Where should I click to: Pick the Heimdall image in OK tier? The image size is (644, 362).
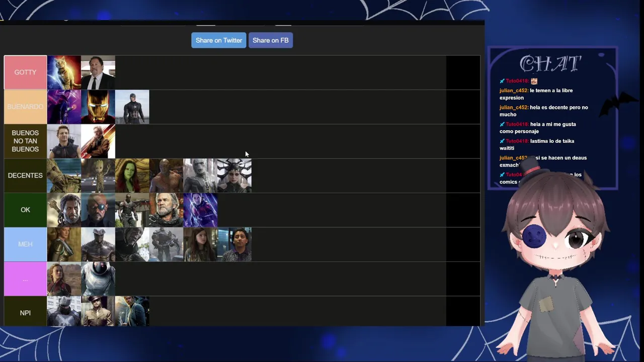[64, 210]
